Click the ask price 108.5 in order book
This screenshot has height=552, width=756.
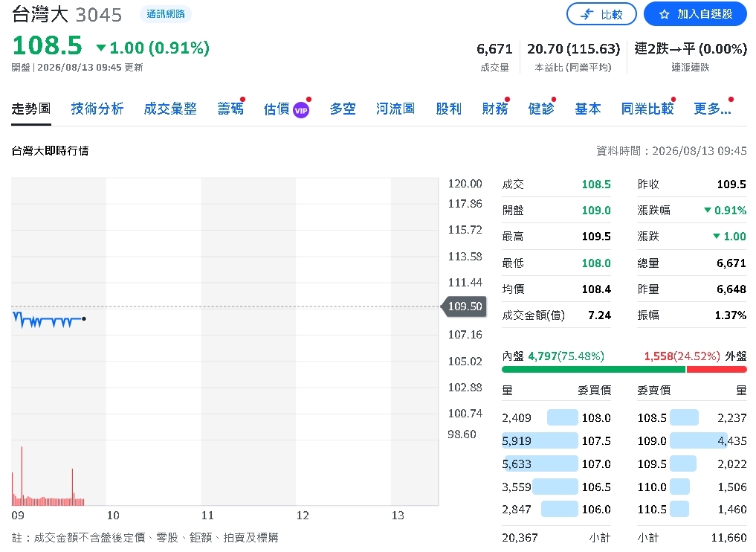coord(652,418)
